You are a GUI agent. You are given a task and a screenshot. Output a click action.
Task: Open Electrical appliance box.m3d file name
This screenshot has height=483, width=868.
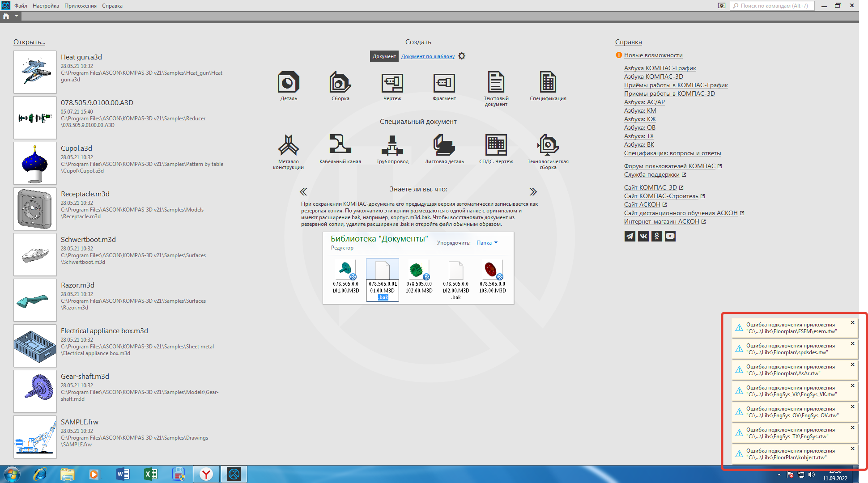[104, 331]
